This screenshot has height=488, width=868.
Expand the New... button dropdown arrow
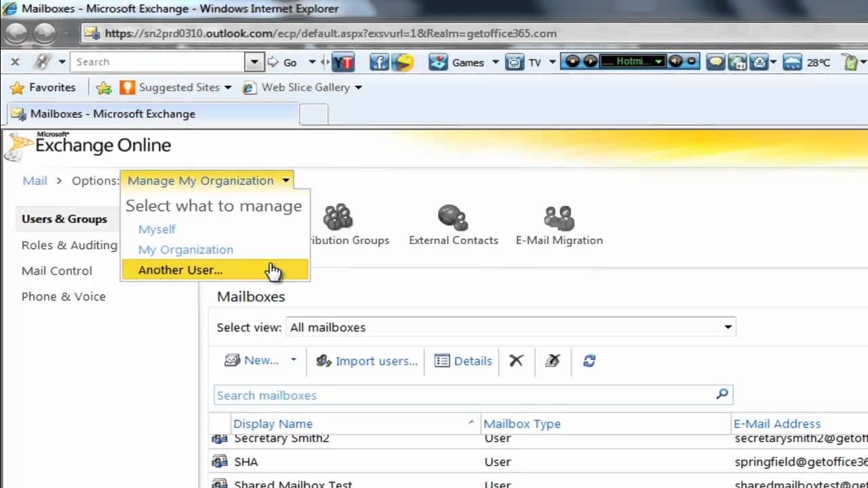294,360
